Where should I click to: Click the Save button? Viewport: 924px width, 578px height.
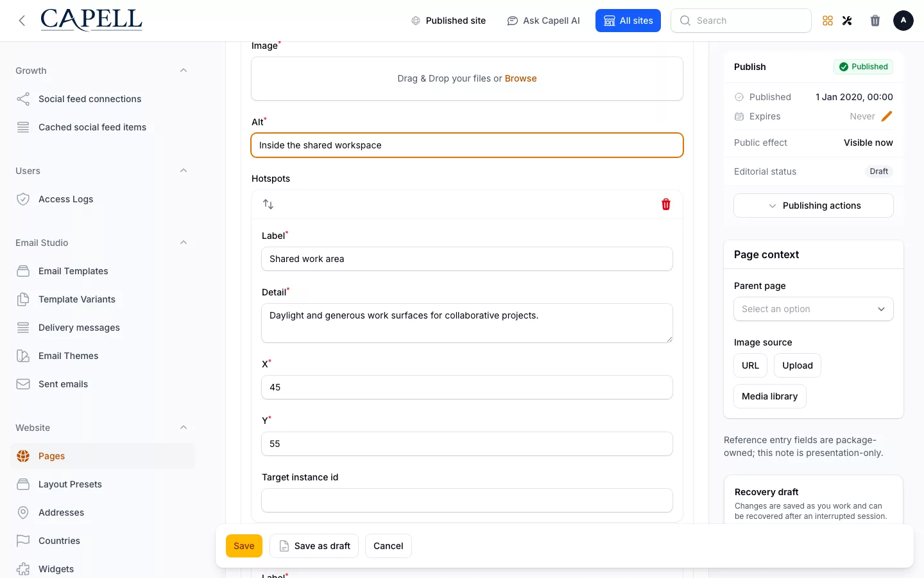click(x=244, y=546)
